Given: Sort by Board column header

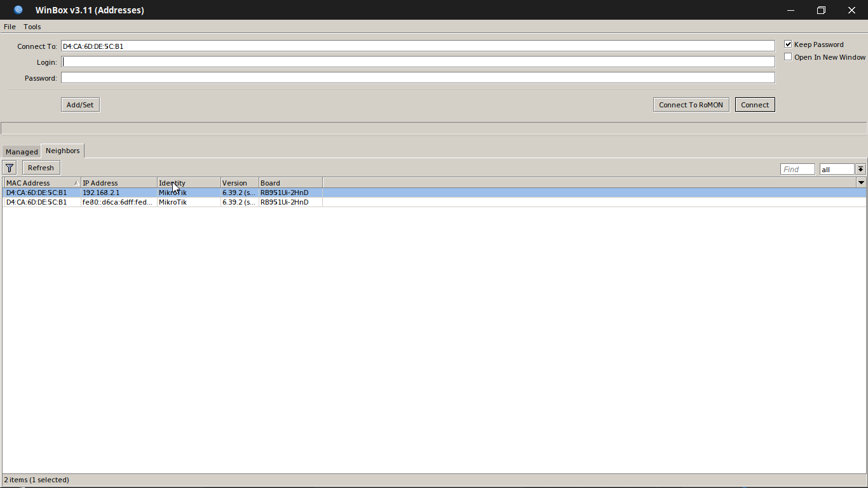Looking at the screenshot, I should coord(290,183).
